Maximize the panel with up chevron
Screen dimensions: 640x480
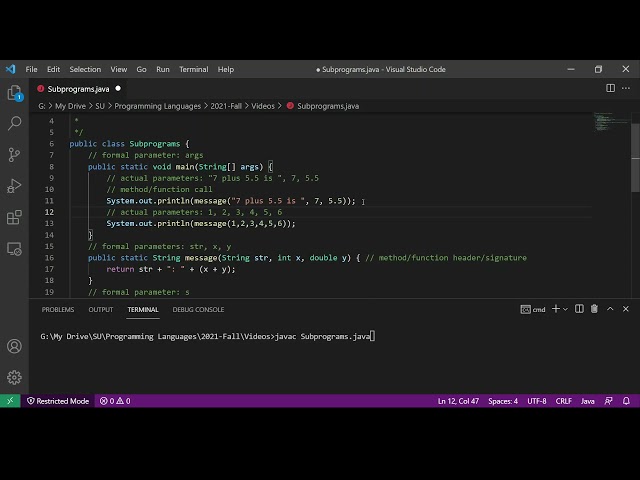pyautogui.click(x=610, y=309)
